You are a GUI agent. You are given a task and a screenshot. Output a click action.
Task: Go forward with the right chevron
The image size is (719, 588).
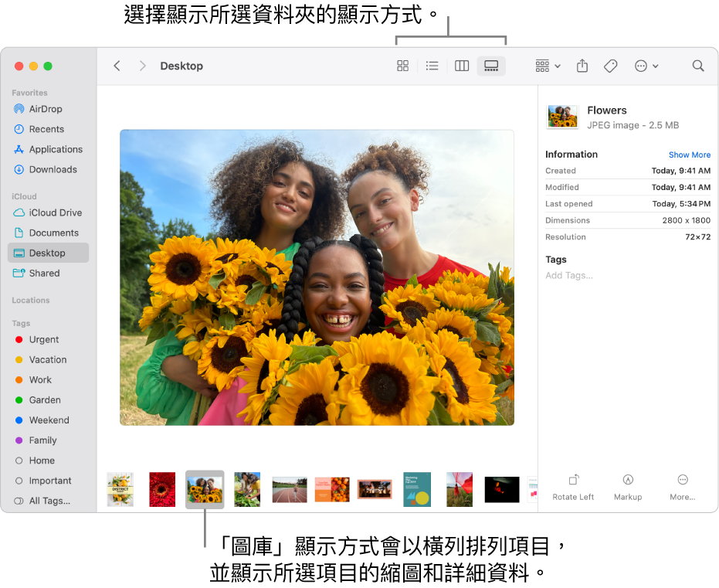click(x=143, y=66)
